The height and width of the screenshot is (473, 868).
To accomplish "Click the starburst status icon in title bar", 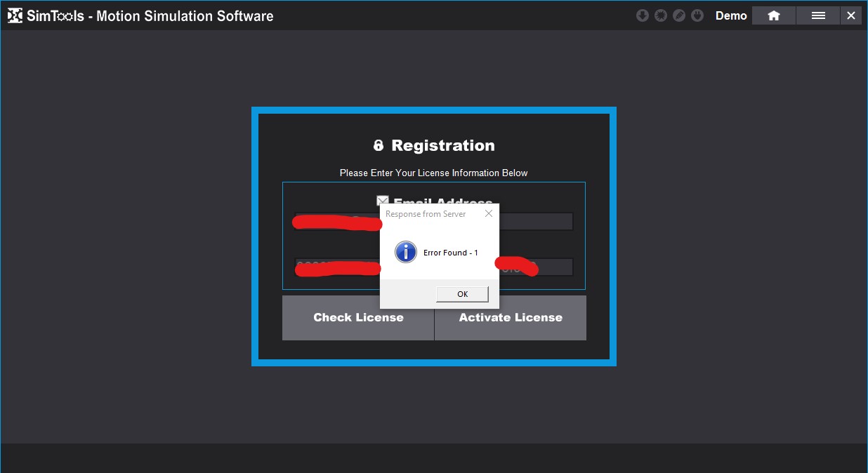I will click(660, 15).
